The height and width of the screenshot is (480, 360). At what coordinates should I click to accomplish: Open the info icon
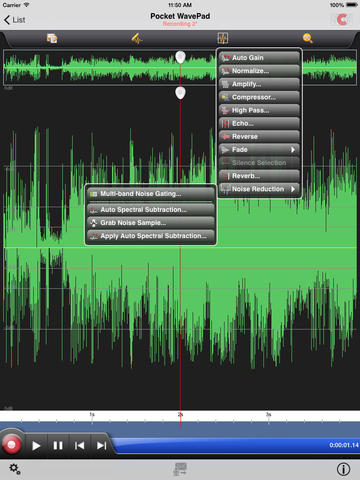343,469
